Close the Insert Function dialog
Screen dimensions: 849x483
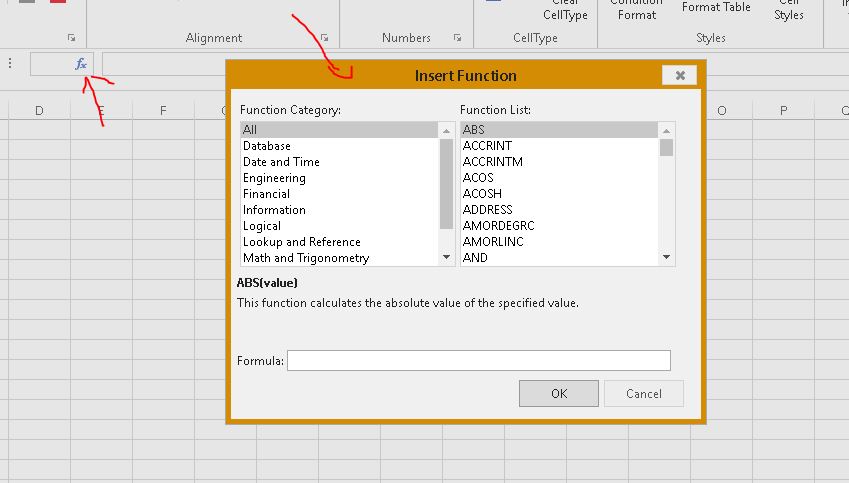(679, 75)
